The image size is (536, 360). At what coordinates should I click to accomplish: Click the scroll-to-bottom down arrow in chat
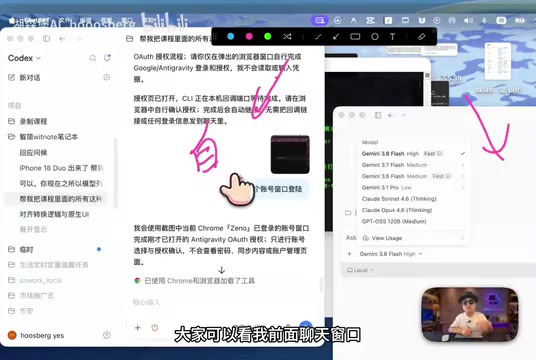[x=222, y=270]
